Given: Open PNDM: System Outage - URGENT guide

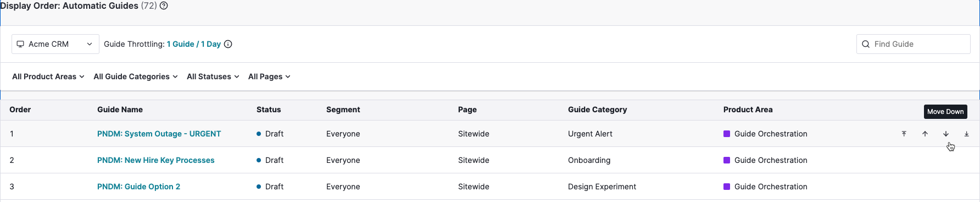Looking at the screenshot, I should (159, 134).
